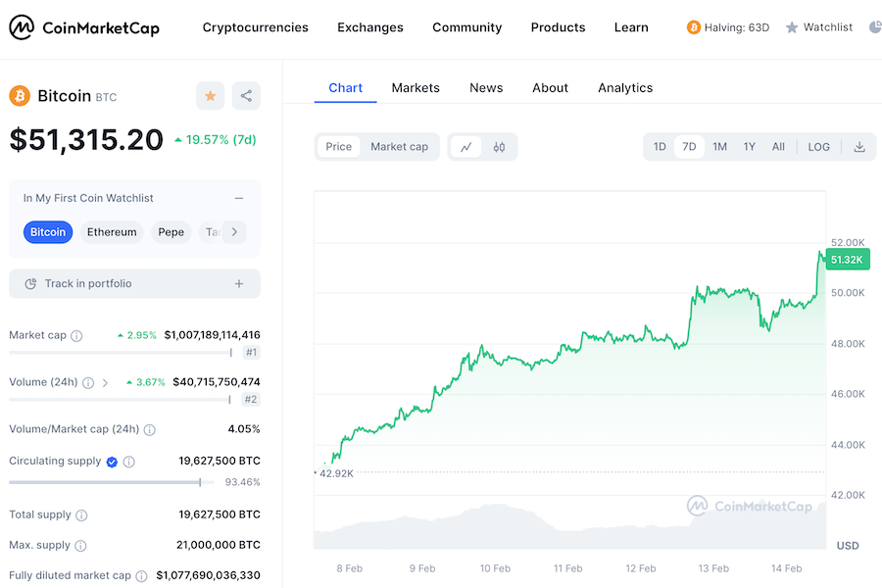This screenshot has width=882, height=588.
Task: Click the 13 Feb date on chart axis
Action: pos(713,568)
